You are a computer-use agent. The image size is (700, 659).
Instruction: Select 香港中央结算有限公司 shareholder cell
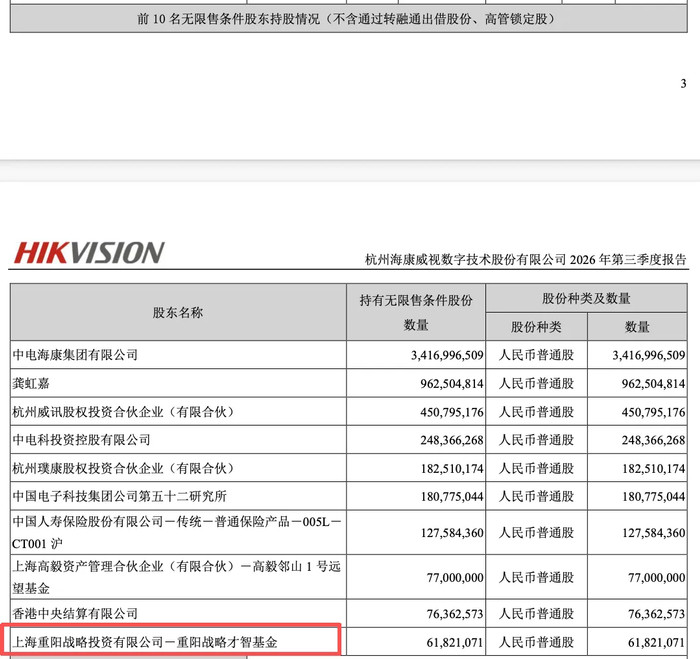tap(178, 613)
